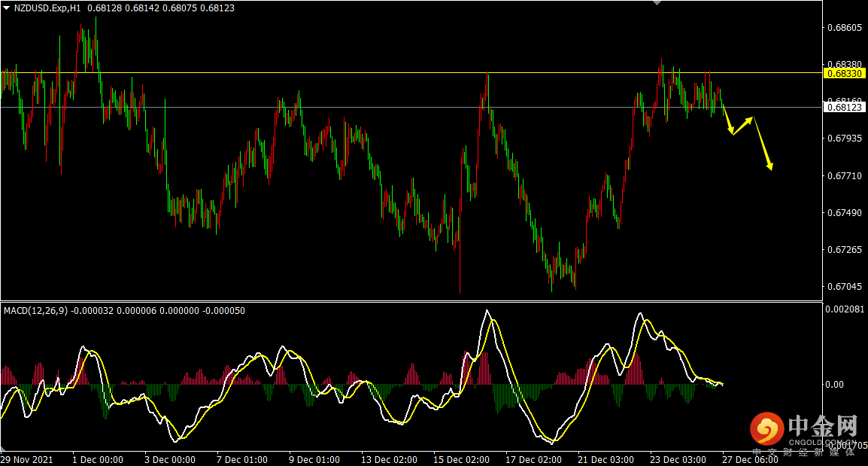Click the MACD 0.002081 scale value
The image size is (868, 466).
[845, 309]
